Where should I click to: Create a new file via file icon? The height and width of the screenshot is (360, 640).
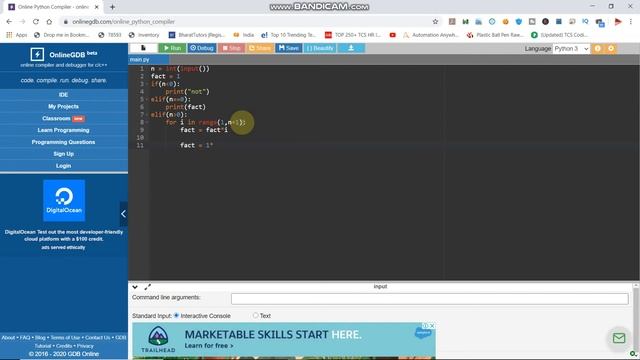pos(143,48)
